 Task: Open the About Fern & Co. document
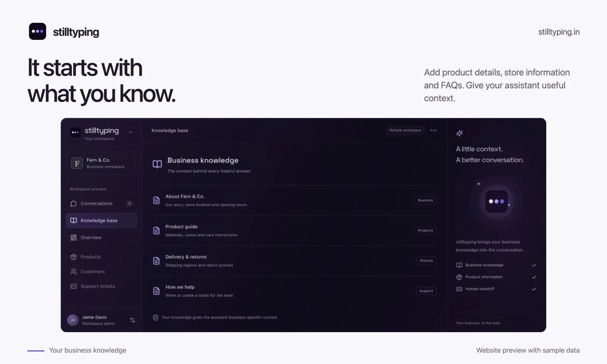click(294, 200)
